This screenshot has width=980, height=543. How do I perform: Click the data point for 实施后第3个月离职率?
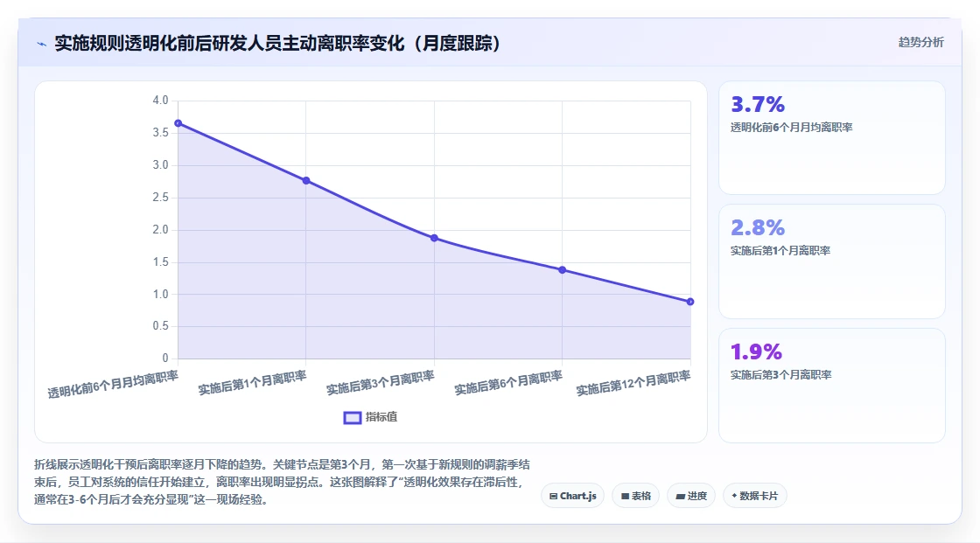(434, 238)
